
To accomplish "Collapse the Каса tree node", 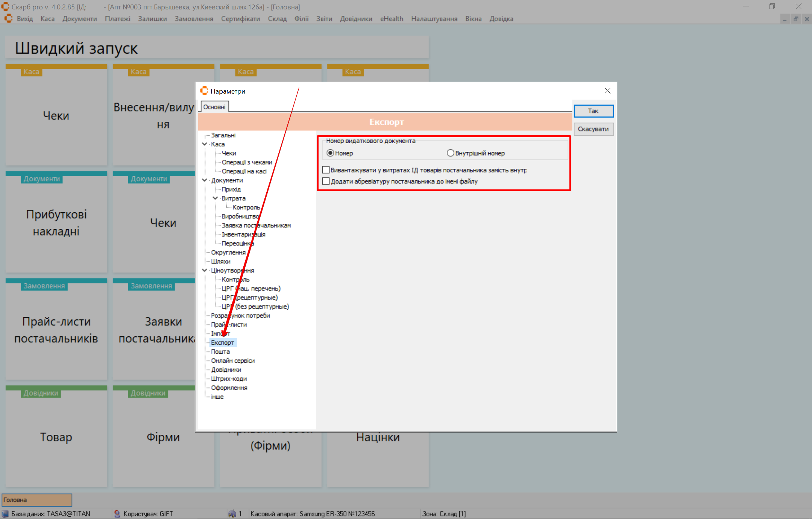I will point(205,144).
